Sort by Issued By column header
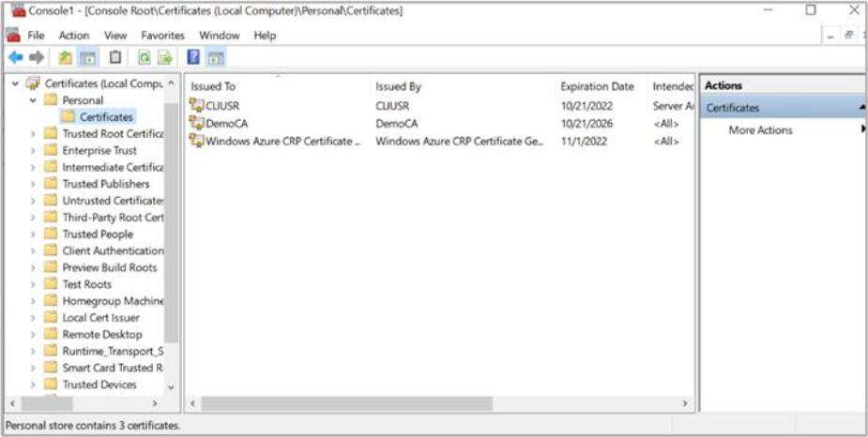868x437 pixels. pyautogui.click(x=398, y=86)
